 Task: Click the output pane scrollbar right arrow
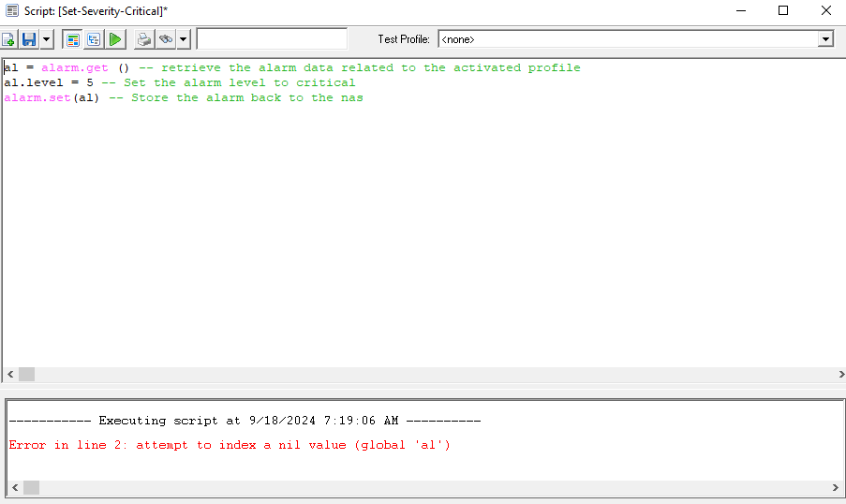(x=835, y=487)
